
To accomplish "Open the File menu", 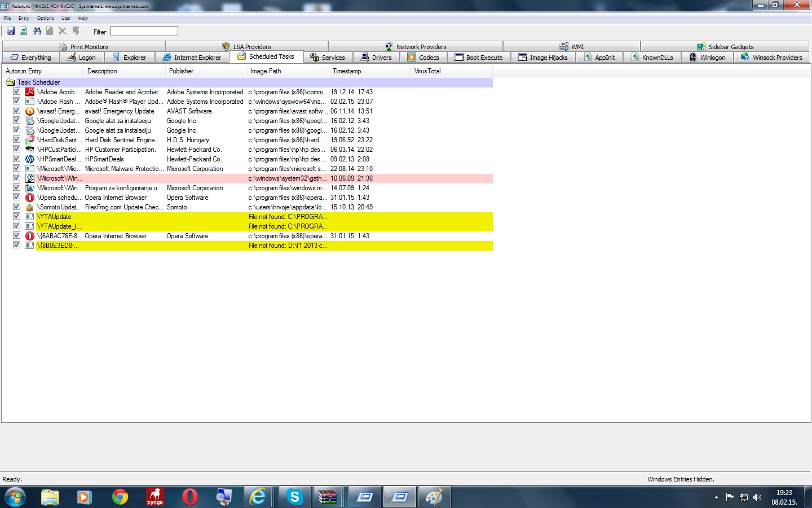I will tap(7, 18).
